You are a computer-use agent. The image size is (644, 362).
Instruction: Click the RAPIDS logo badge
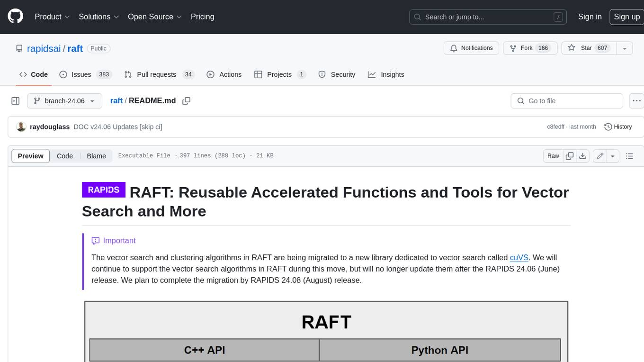point(104,190)
